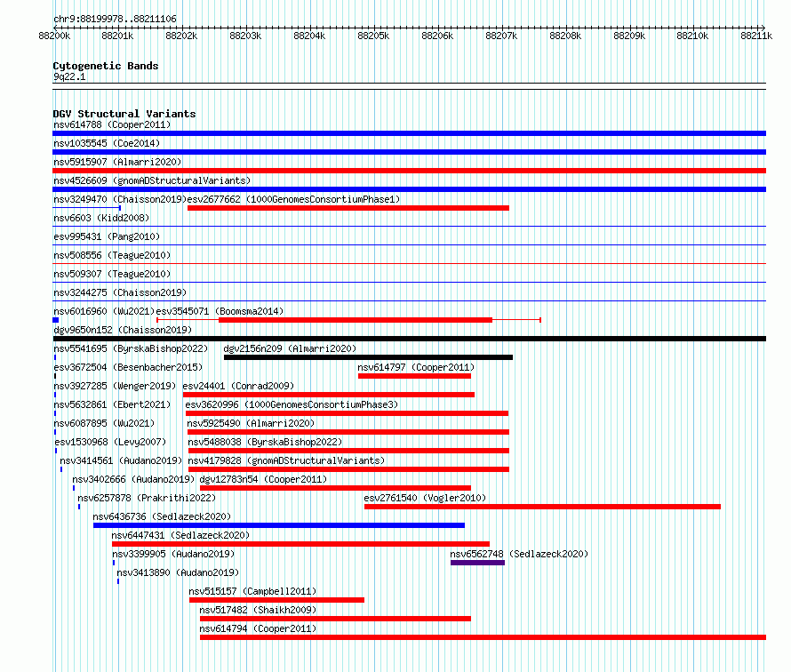Screen dimensions: 791x672
Task: Click the 88200k ruler position
Action: (x=54, y=36)
